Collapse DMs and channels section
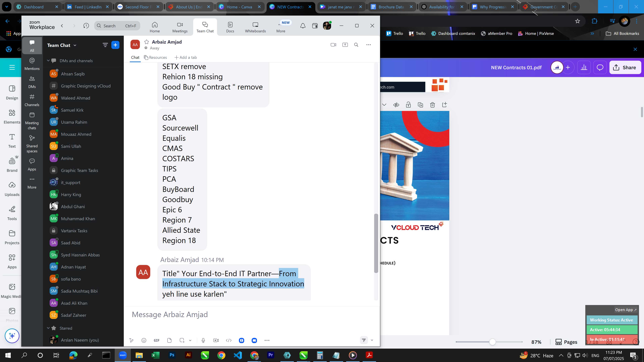Screen dimensions: 644x362 point(48,61)
